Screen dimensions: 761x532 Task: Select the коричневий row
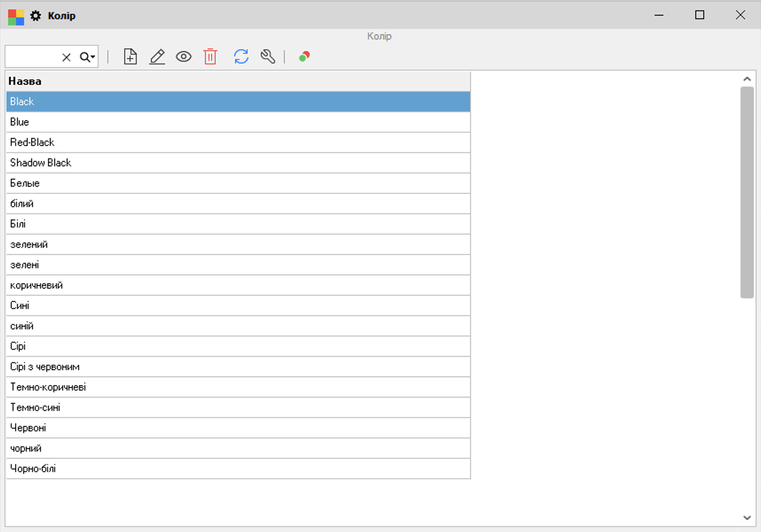tap(238, 285)
